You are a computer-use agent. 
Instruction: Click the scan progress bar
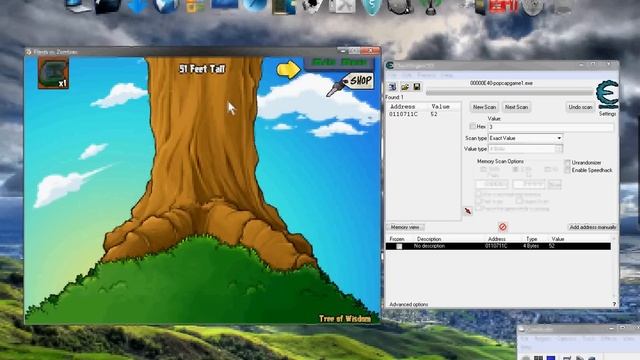509,93
